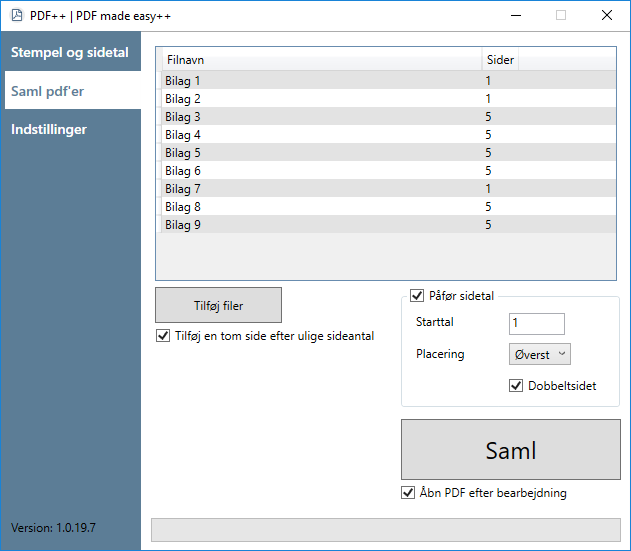Sort list by Filnavn column header
Image resolution: width=631 pixels, height=551 pixels.
(x=322, y=60)
